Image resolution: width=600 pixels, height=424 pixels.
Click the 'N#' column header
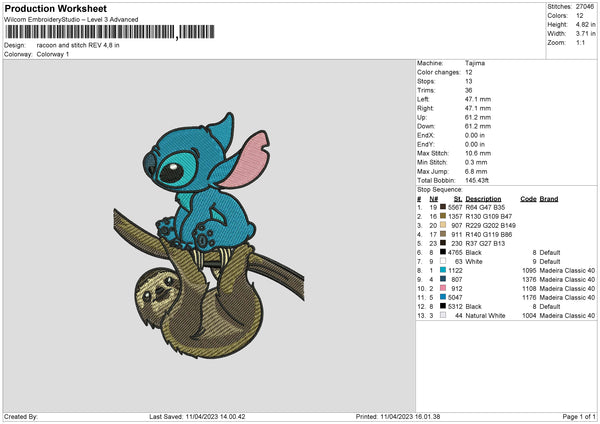pyautogui.click(x=434, y=199)
